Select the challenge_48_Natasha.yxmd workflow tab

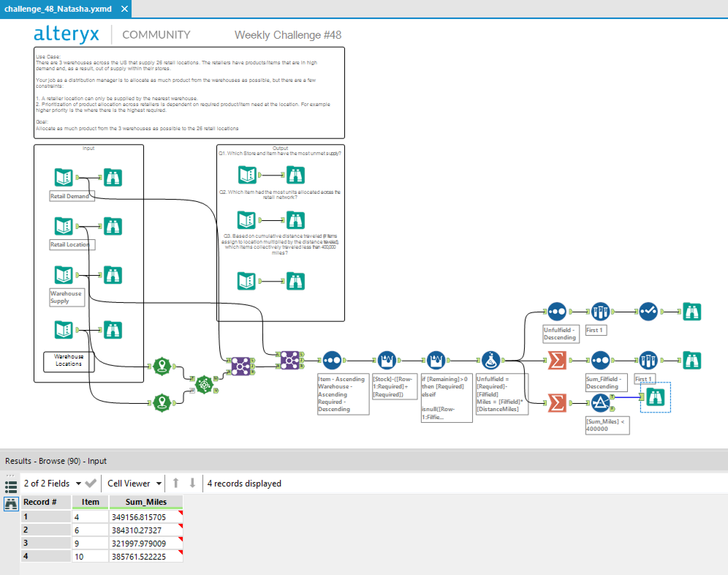pos(58,9)
